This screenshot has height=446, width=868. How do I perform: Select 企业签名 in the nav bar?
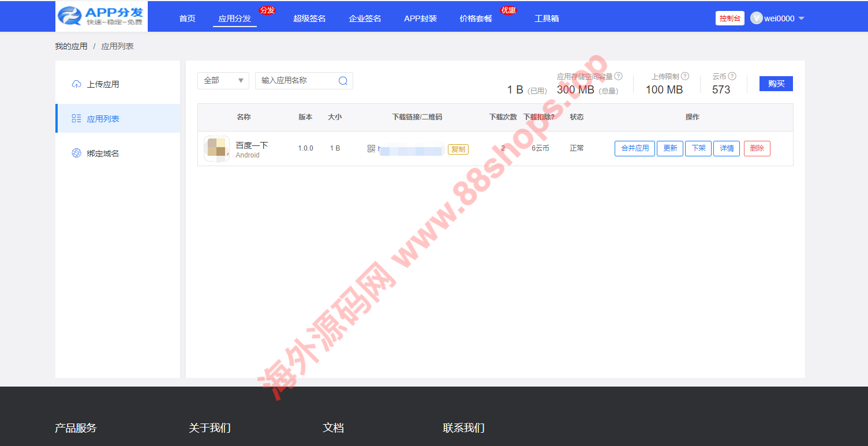pyautogui.click(x=365, y=18)
